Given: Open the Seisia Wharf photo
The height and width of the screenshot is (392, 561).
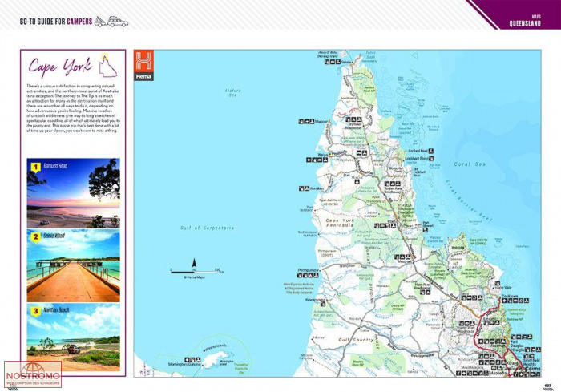Looking at the screenshot, I should coord(74,265).
